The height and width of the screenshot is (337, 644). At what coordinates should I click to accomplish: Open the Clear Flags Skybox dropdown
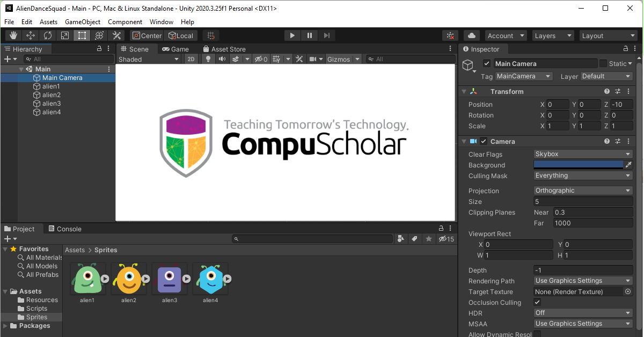click(583, 154)
